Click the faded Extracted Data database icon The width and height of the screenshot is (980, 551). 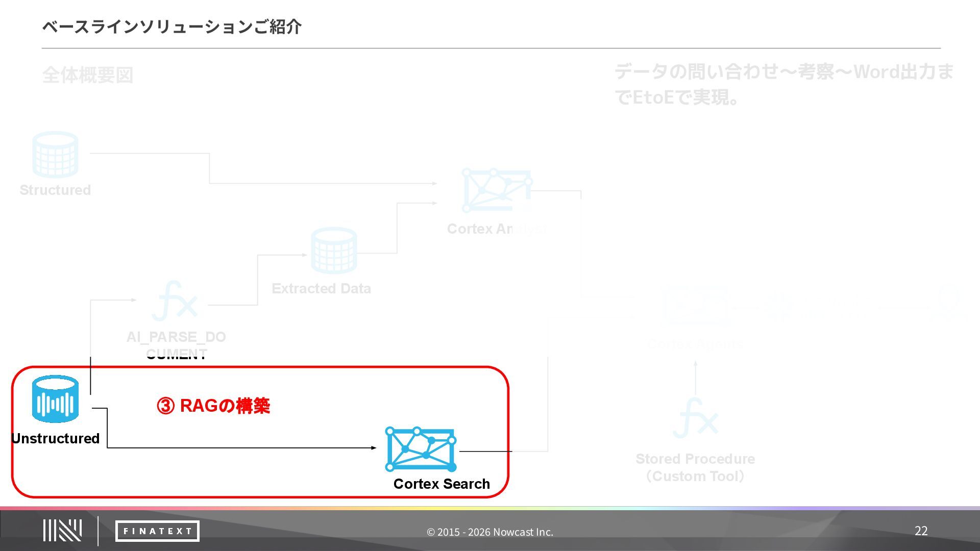pyautogui.click(x=334, y=251)
